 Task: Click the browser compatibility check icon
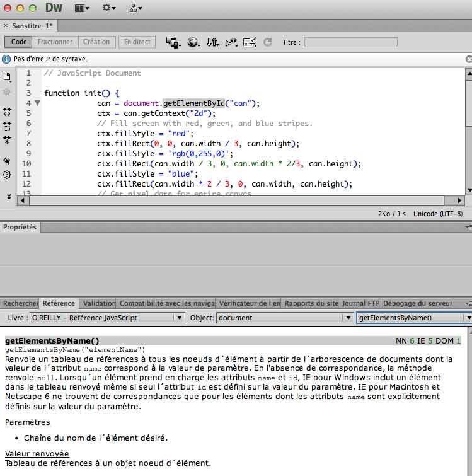[250, 42]
